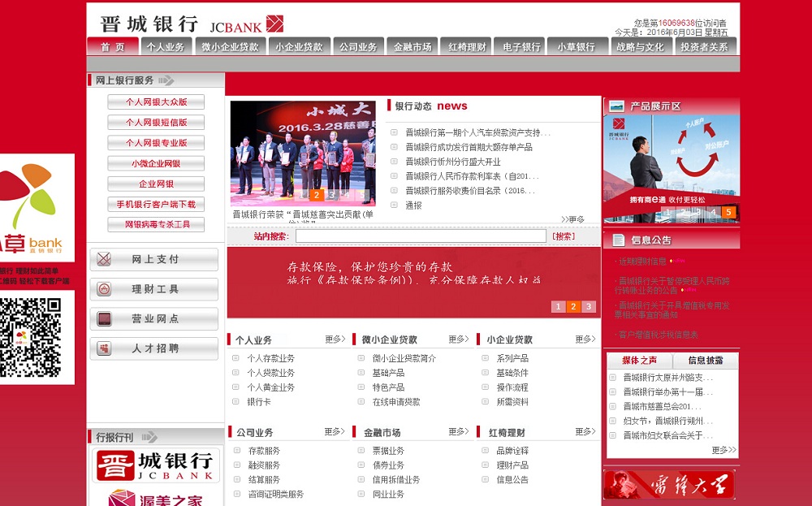Open the 银行卡 link

259,402
